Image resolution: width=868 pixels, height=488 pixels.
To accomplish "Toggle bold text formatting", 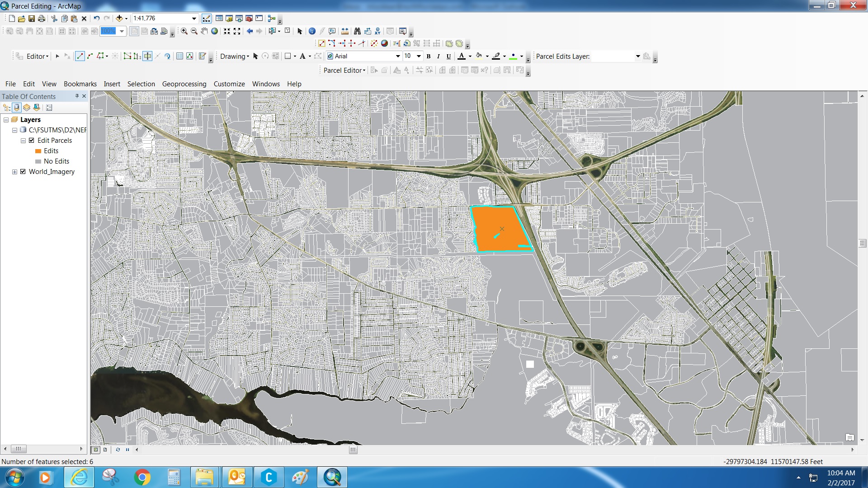I will 429,56.
